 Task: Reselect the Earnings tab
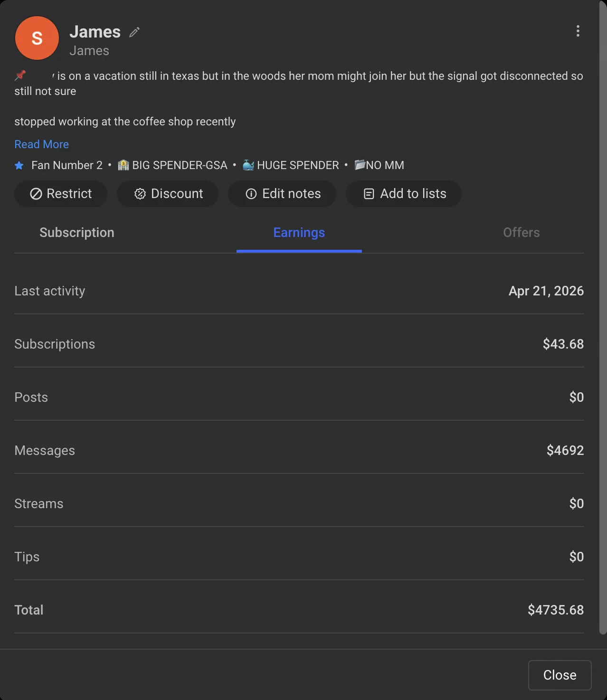(299, 233)
